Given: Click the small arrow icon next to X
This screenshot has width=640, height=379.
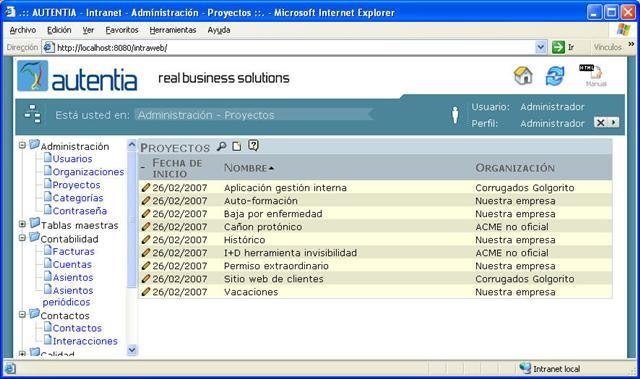Looking at the screenshot, I should 613,122.
